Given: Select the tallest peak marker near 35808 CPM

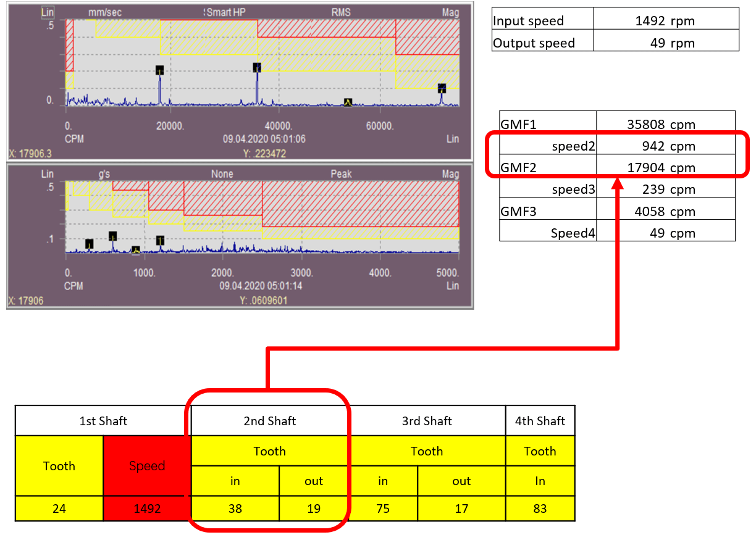Looking at the screenshot, I should point(257,67).
